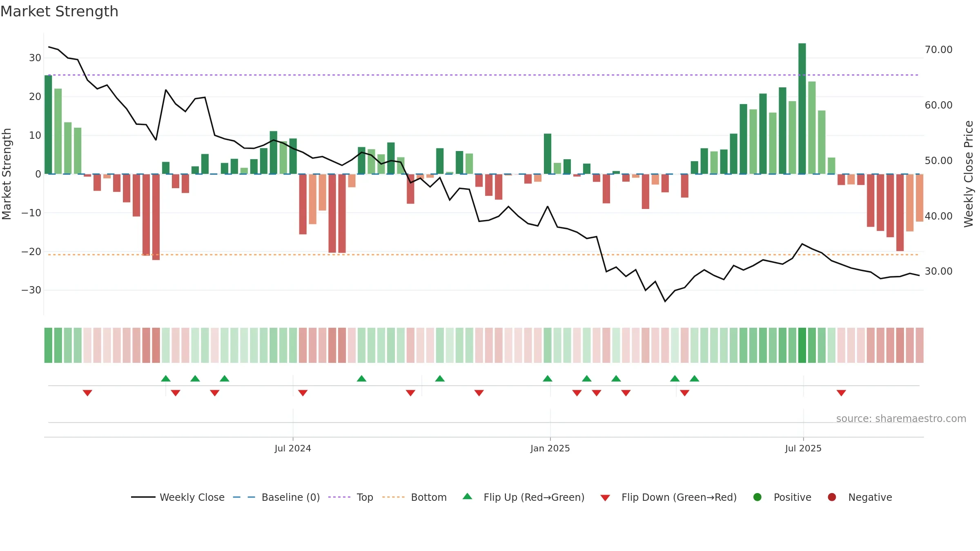Click the Jul 2024 axis label
Screen dimensions: 980x551
point(293,448)
